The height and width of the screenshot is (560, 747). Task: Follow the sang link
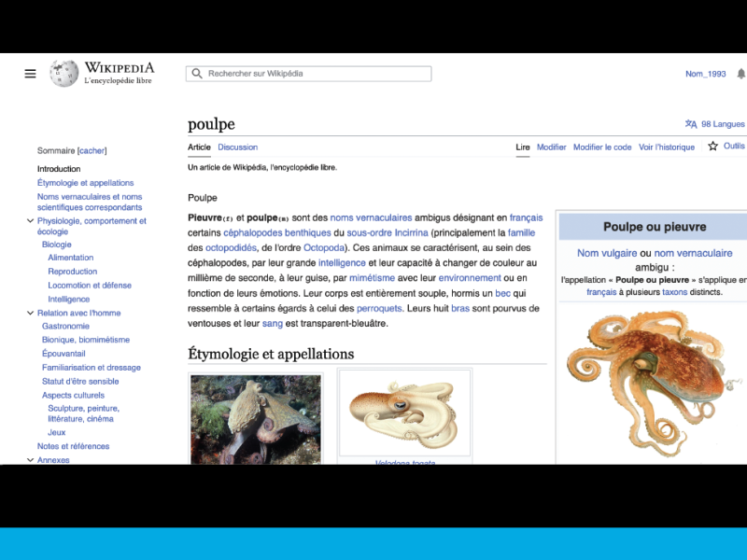tap(273, 323)
